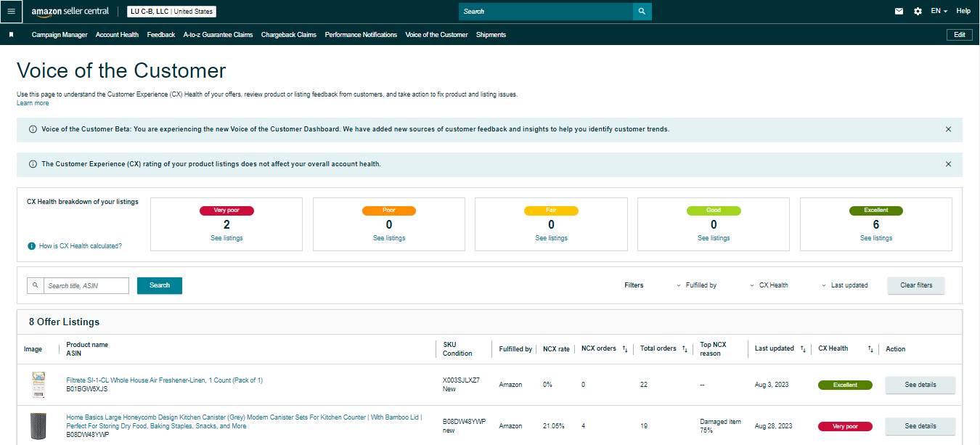Open Chargeback Claims menu item
The height and width of the screenshot is (445, 980).
pos(289,35)
